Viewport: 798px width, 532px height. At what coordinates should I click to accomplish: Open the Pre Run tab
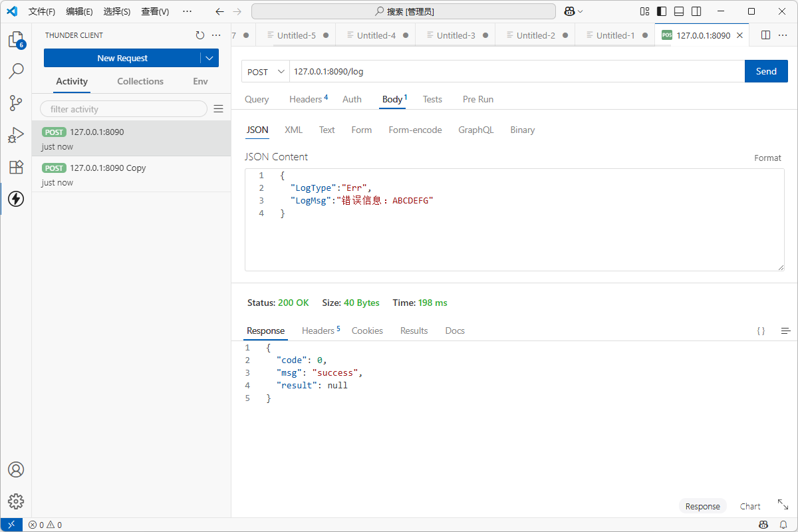[478, 99]
